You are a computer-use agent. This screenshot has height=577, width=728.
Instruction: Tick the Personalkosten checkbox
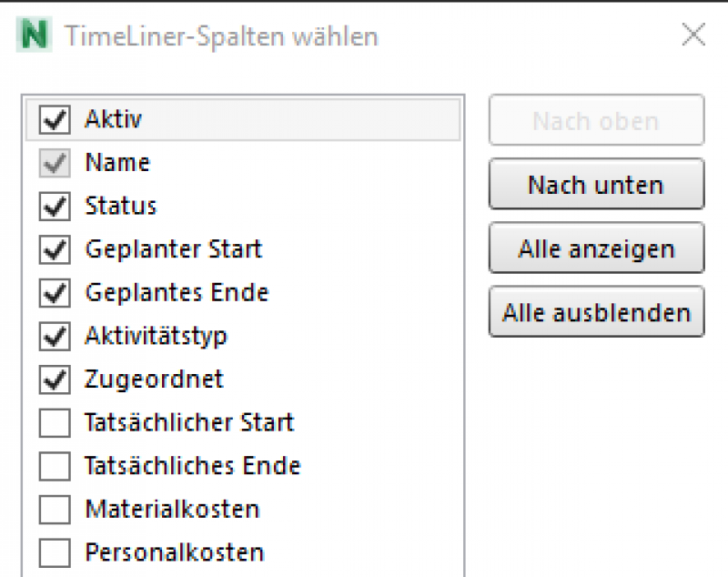(x=56, y=553)
